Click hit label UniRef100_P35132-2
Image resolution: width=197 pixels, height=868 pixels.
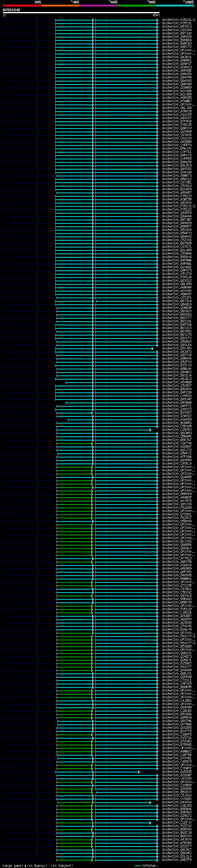pyautogui.click(x=179, y=206)
